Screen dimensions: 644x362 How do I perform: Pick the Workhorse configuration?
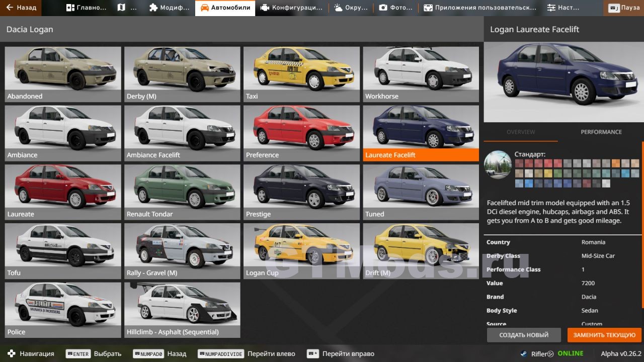(421, 74)
